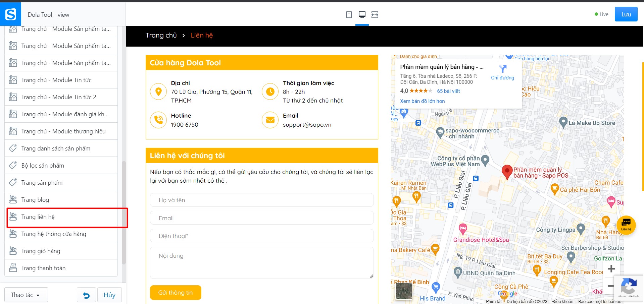Click the sapo-woocommerce map pin
This screenshot has width=644, height=304.
point(440,133)
